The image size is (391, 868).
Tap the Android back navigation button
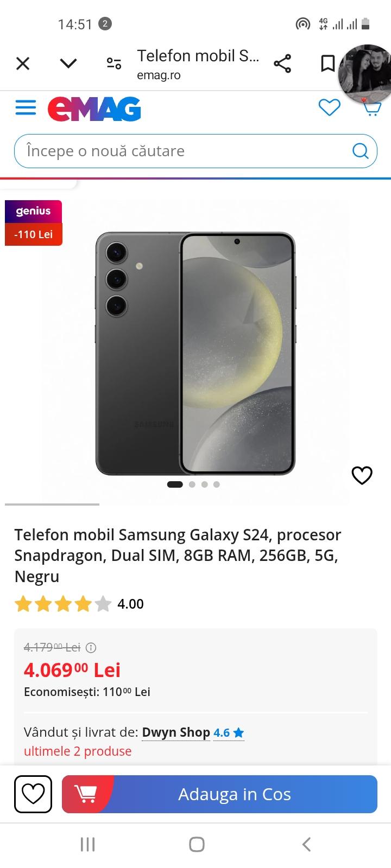coord(306,844)
